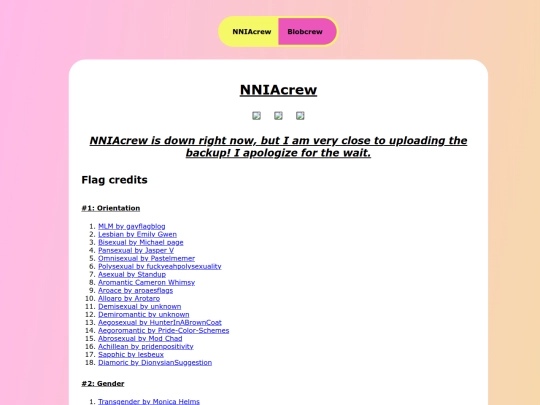Open the Diamoric by DionysianSuggestion link
The height and width of the screenshot is (405, 540).
[155, 363]
